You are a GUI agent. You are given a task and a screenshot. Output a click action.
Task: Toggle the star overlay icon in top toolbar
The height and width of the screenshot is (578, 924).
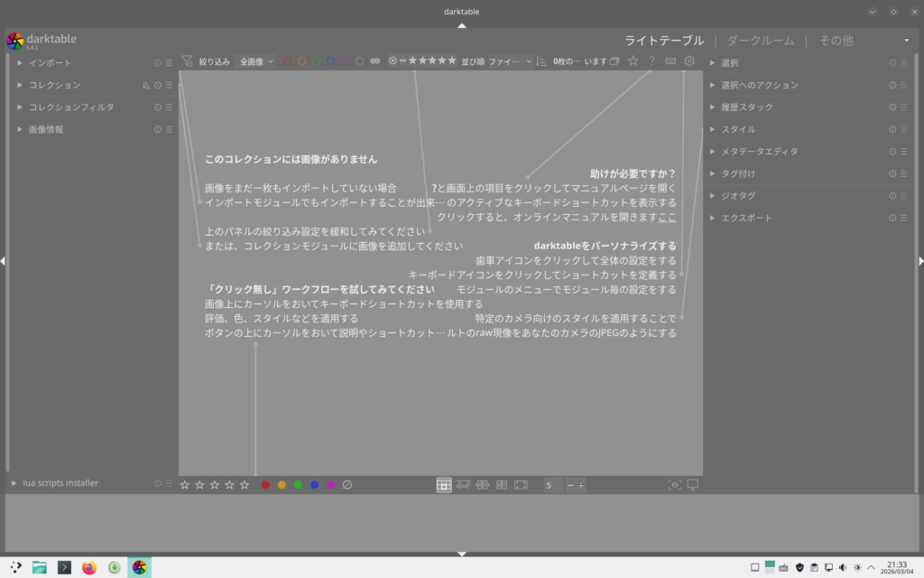click(x=633, y=61)
